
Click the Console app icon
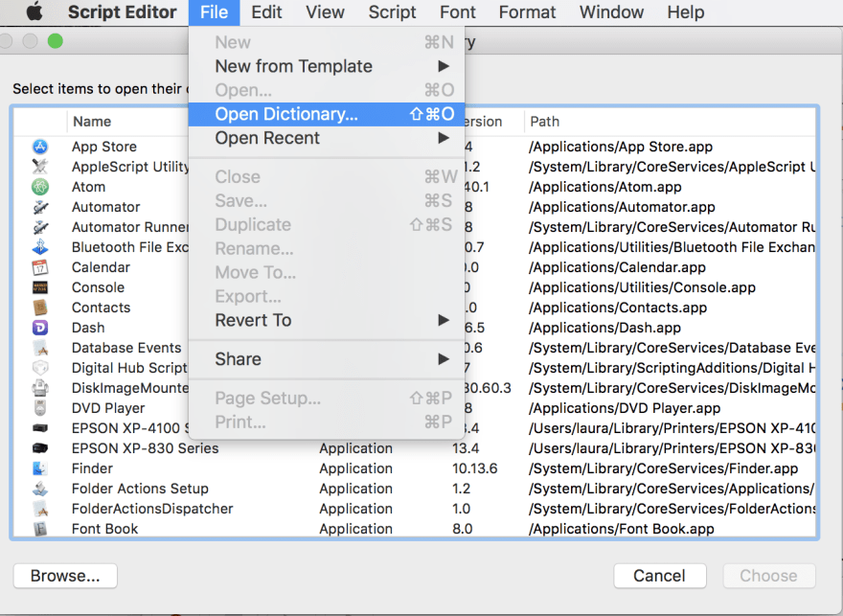point(40,287)
